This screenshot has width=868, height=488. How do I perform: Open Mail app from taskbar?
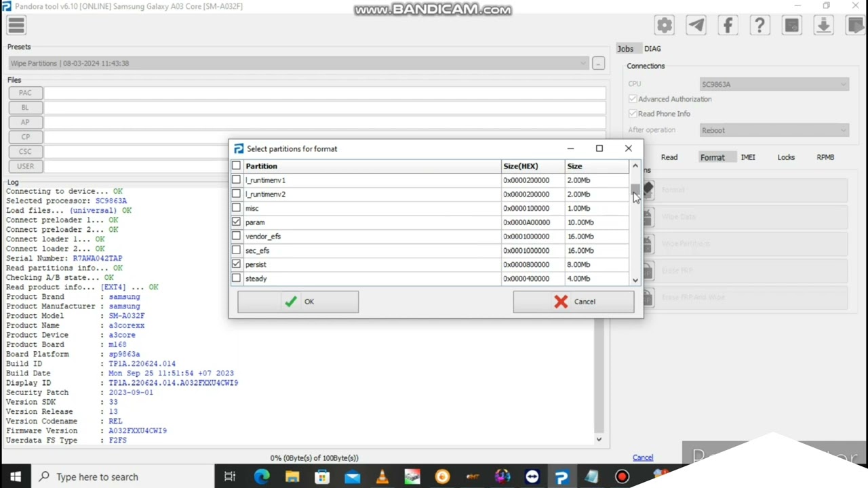(352, 476)
